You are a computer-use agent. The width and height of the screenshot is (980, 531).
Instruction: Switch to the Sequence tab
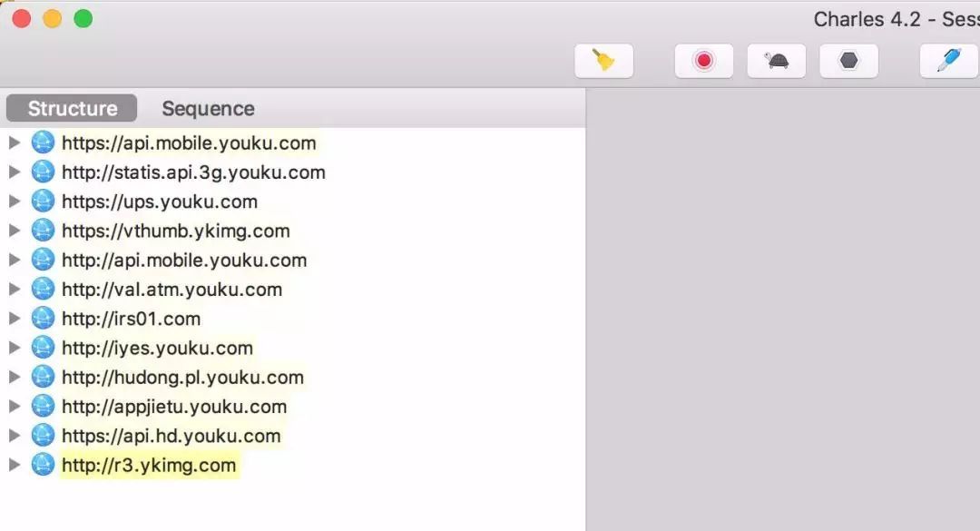(208, 109)
